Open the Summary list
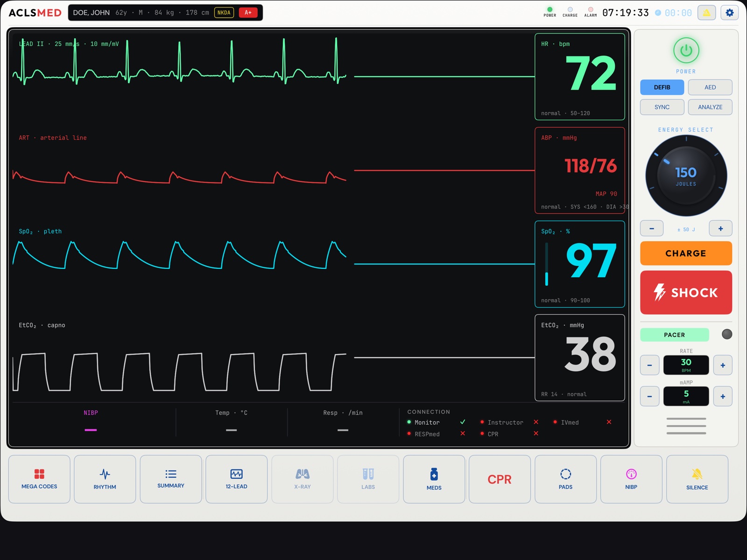Image resolution: width=747 pixels, height=560 pixels. pyautogui.click(x=171, y=479)
